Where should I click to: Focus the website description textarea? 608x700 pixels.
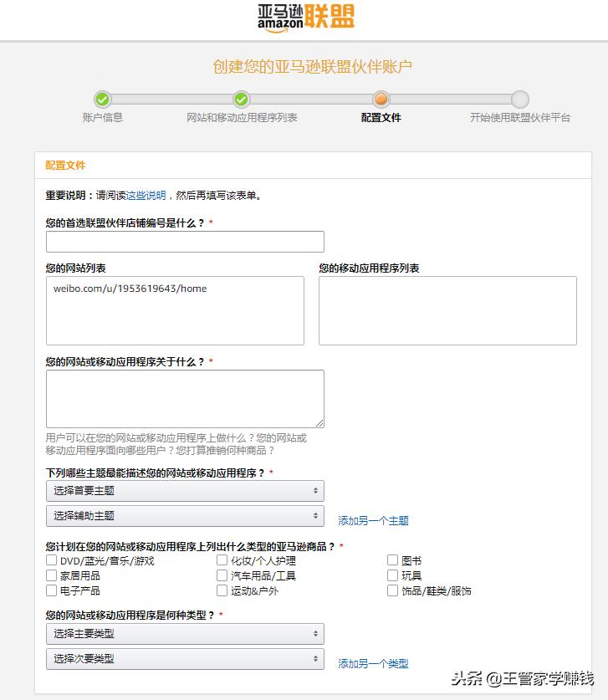tap(185, 399)
